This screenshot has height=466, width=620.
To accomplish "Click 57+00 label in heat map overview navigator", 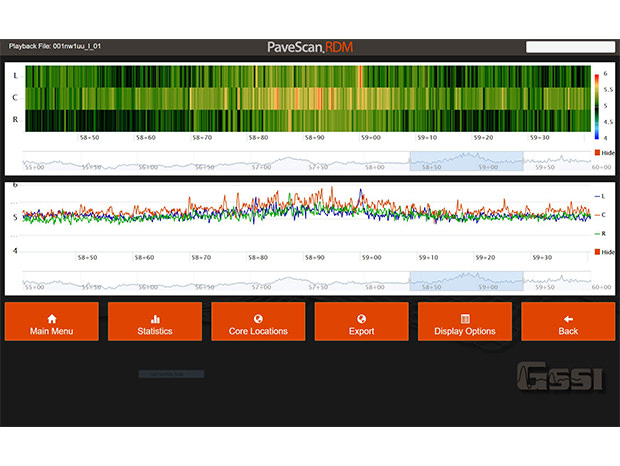I will (x=261, y=167).
